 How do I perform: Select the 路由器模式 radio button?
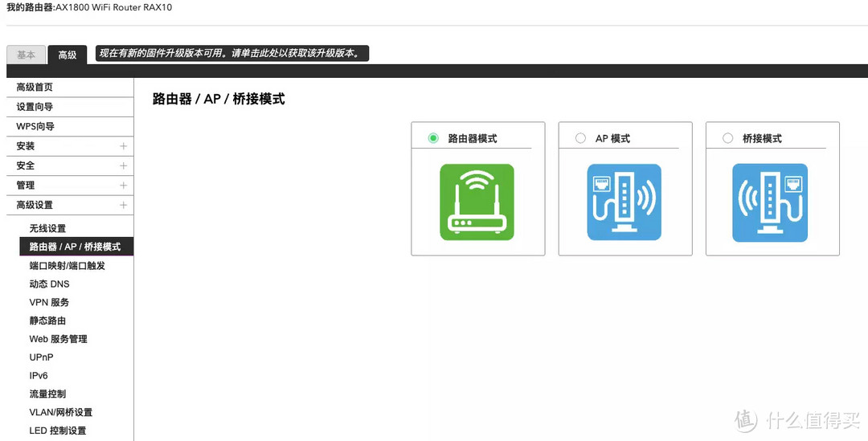coord(433,138)
